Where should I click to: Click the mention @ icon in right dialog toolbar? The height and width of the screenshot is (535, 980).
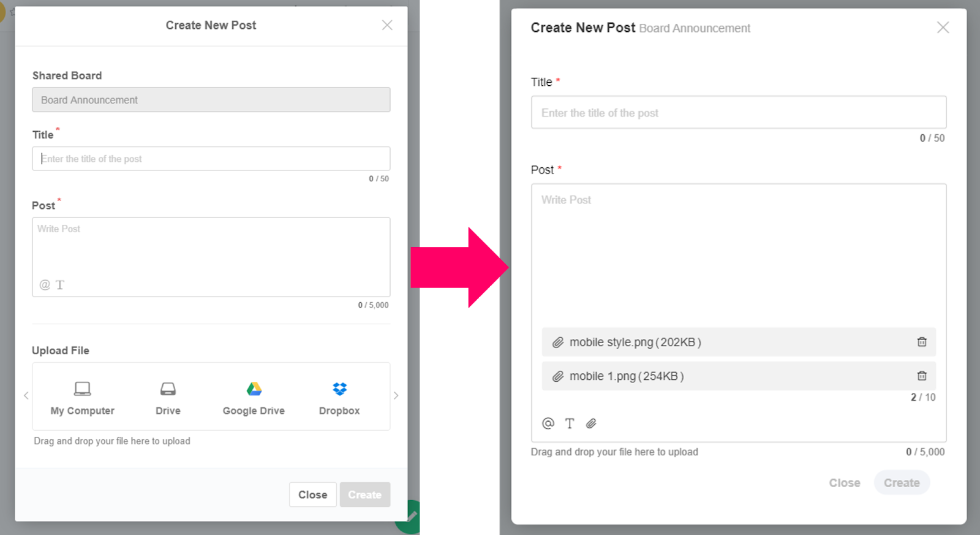548,423
